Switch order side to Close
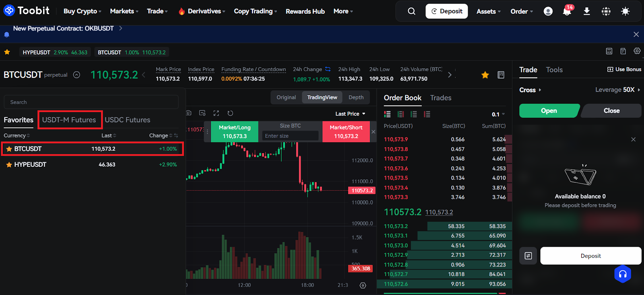This screenshot has height=295, width=644. coord(611,111)
